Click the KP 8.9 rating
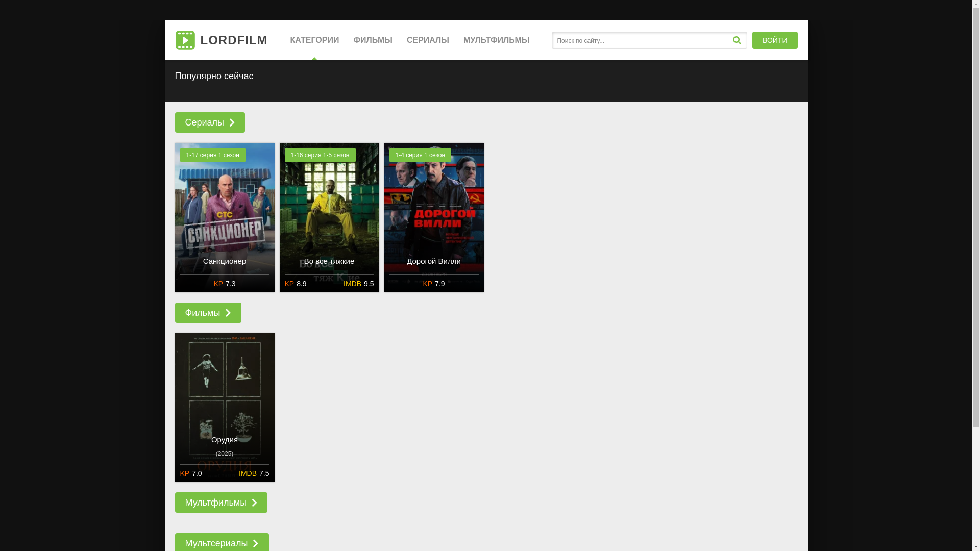Image resolution: width=980 pixels, height=551 pixels. (x=296, y=284)
